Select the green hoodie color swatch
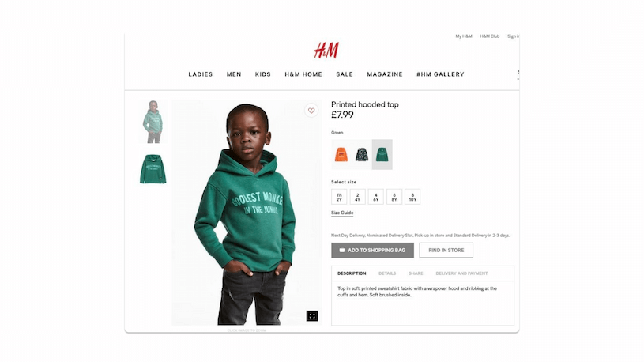 tap(382, 154)
